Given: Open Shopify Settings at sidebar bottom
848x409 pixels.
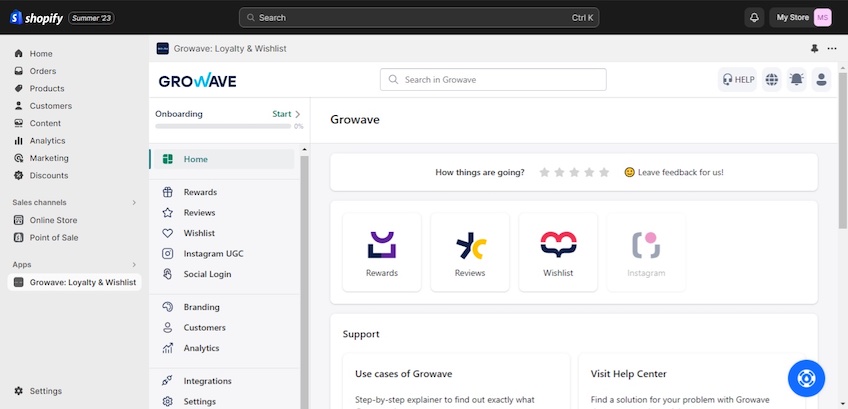Looking at the screenshot, I should (45, 391).
